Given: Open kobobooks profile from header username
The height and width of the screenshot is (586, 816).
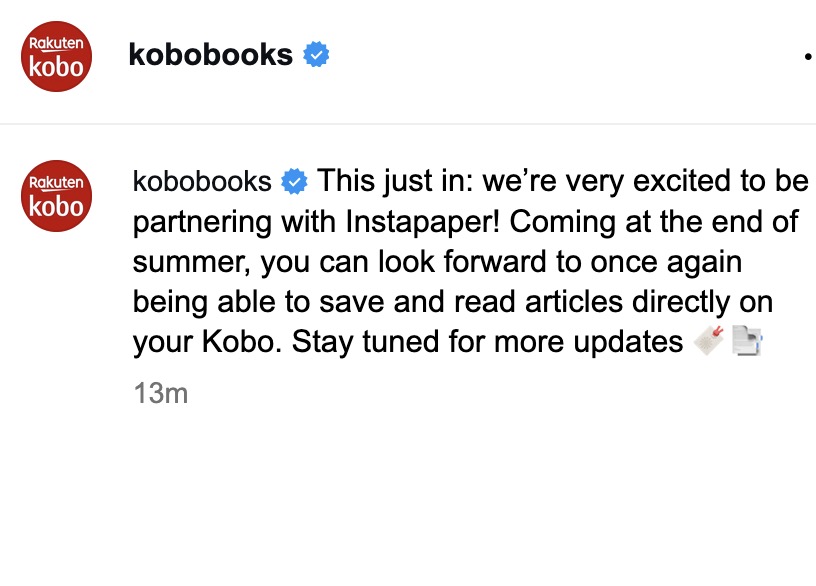Looking at the screenshot, I should click(210, 55).
